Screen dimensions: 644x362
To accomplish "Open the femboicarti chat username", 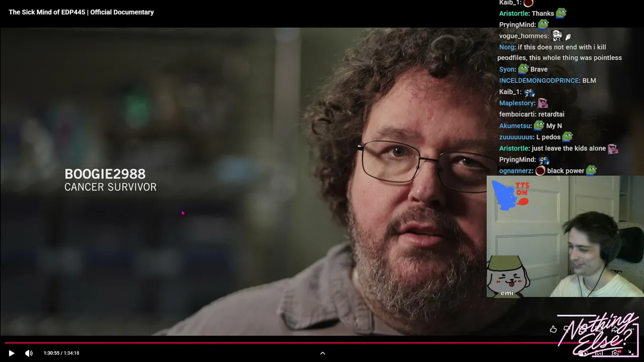I will coord(518,114).
